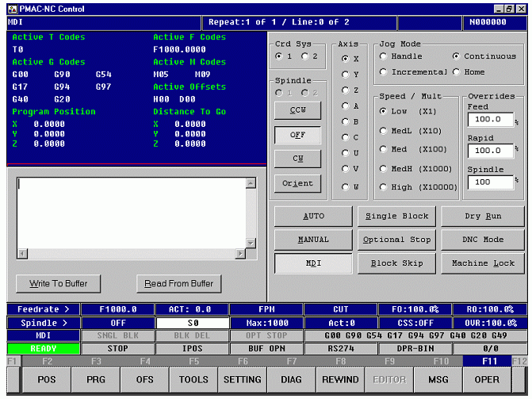Viewport: 532px width, 399px height.
Task: Choose Home jog mode
Action: (456, 72)
